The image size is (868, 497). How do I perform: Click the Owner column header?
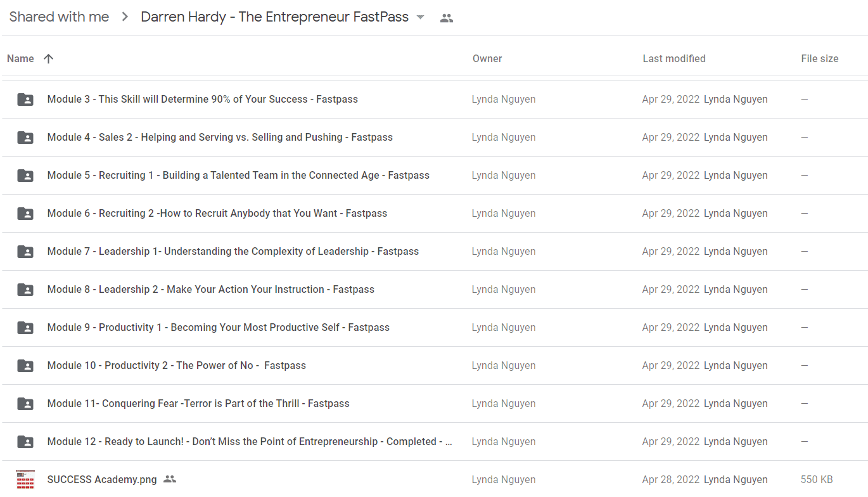[487, 58]
